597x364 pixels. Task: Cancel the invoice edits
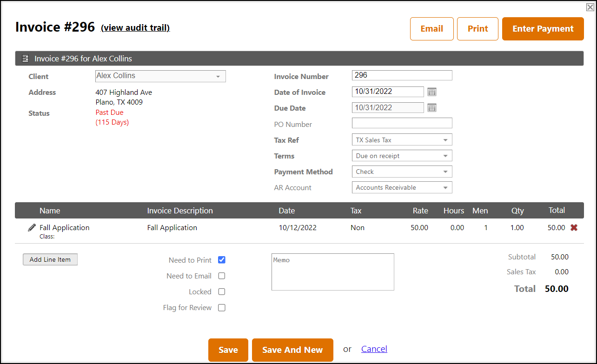[374, 349]
